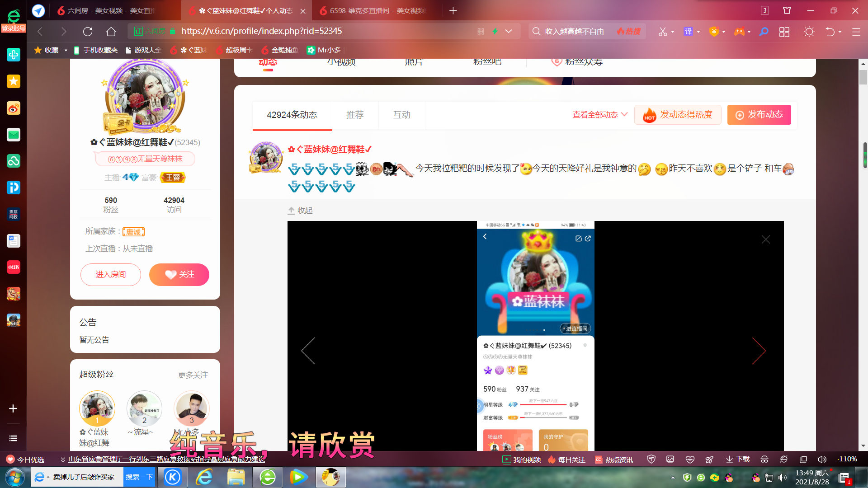The height and width of the screenshot is (488, 868).
Task: Open the game controller icon in toolbar
Action: click(739, 32)
